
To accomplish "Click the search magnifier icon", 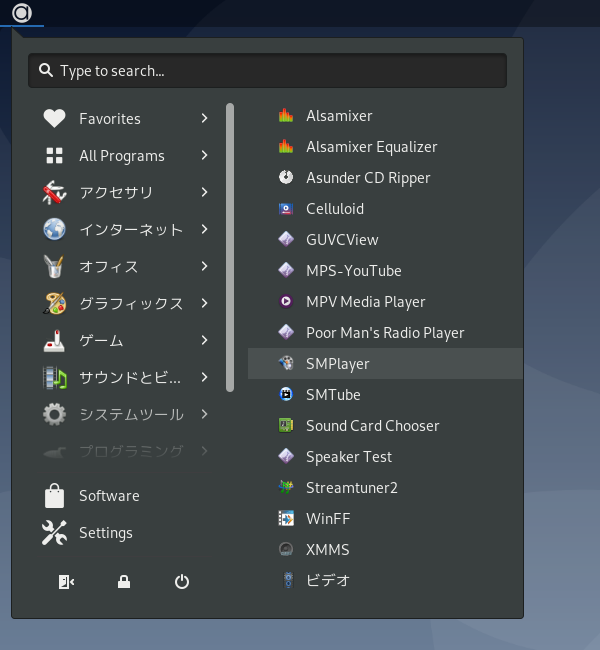I will point(46,70).
